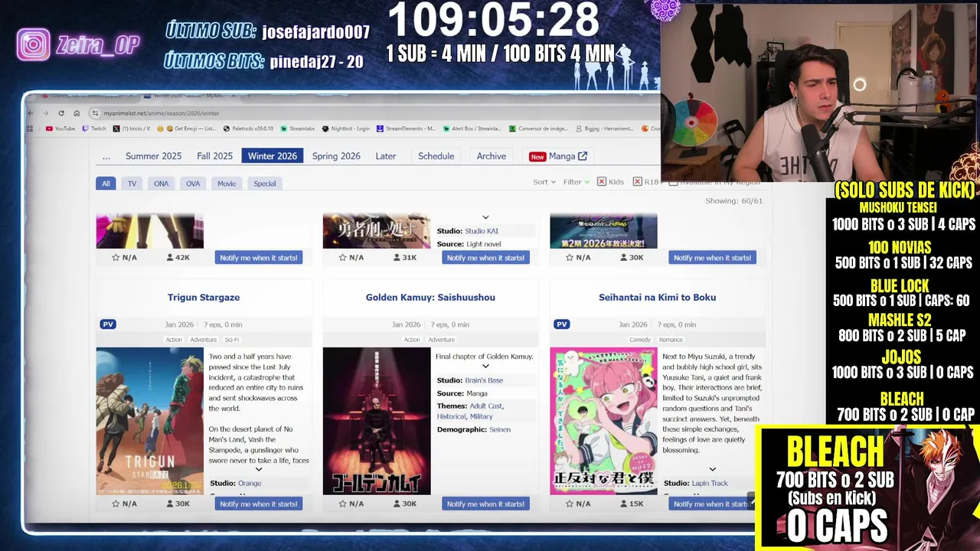Click the 42K members icon in top row

tap(169, 258)
